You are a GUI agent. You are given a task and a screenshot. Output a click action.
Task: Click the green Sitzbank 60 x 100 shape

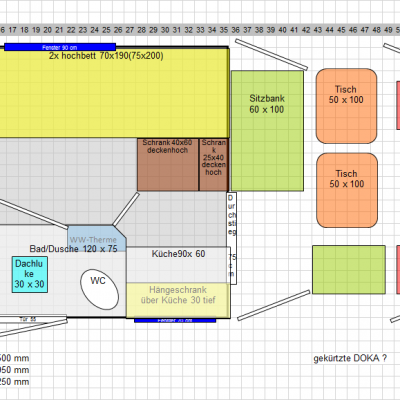pyautogui.click(x=267, y=131)
